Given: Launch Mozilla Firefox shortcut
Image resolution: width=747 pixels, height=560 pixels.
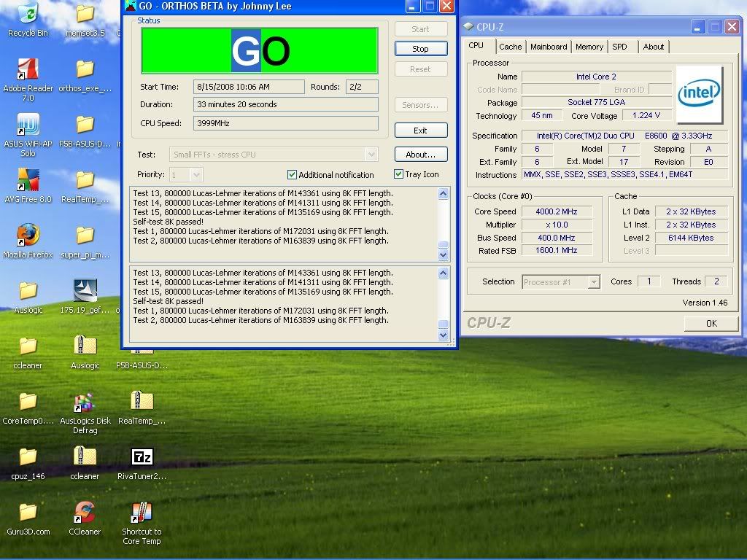Looking at the screenshot, I should click(x=28, y=236).
